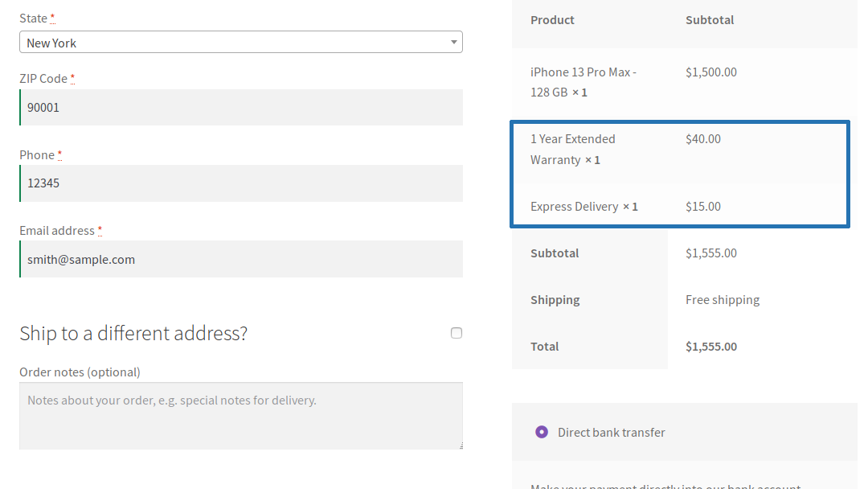Click the Free shipping option text
Image resolution: width=868 pixels, height=489 pixels.
(723, 300)
